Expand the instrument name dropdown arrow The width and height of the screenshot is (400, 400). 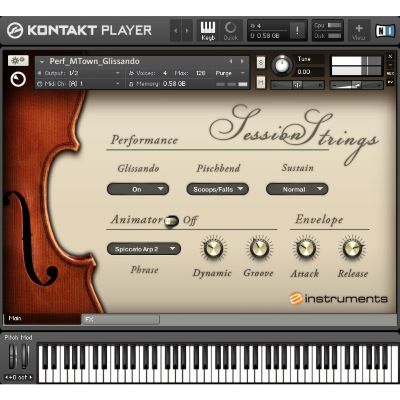(42, 62)
